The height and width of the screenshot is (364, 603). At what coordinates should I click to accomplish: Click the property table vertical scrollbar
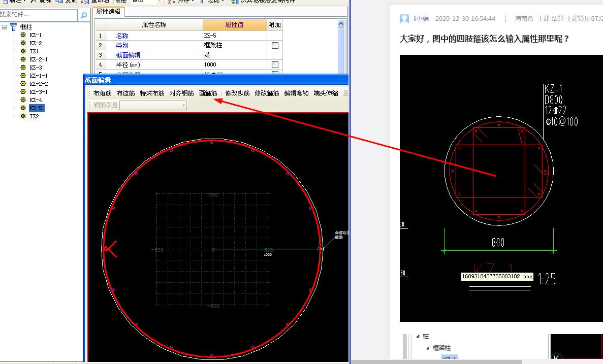(x=341, y=50)
